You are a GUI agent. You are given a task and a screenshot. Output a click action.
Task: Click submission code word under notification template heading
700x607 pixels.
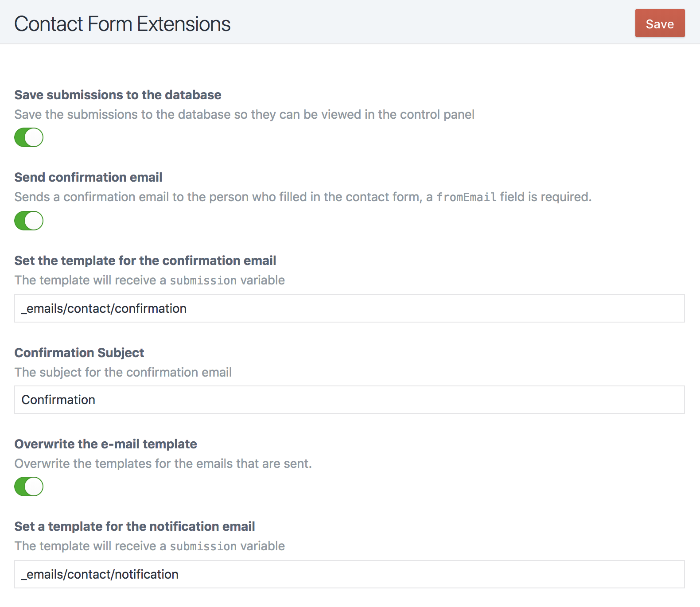203,546
